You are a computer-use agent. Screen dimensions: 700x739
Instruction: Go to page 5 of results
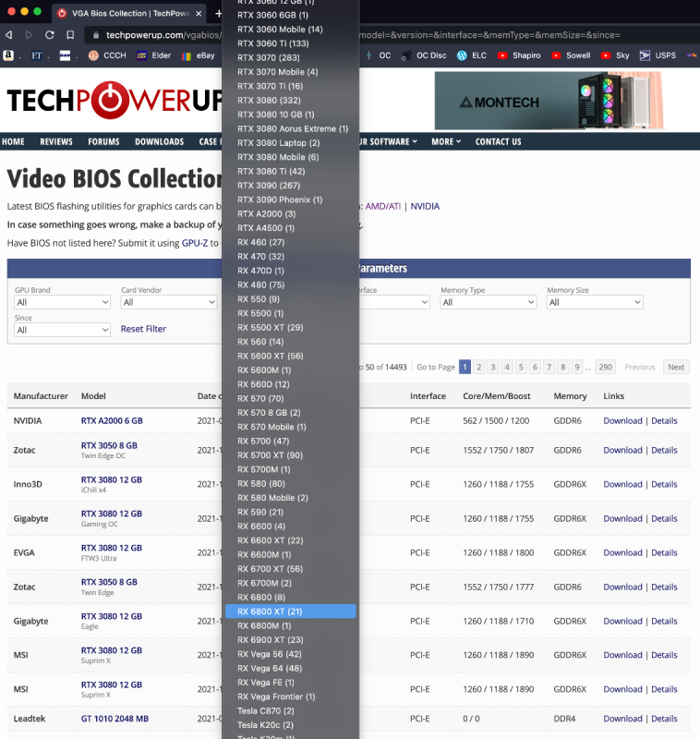(x=521, y=367)
